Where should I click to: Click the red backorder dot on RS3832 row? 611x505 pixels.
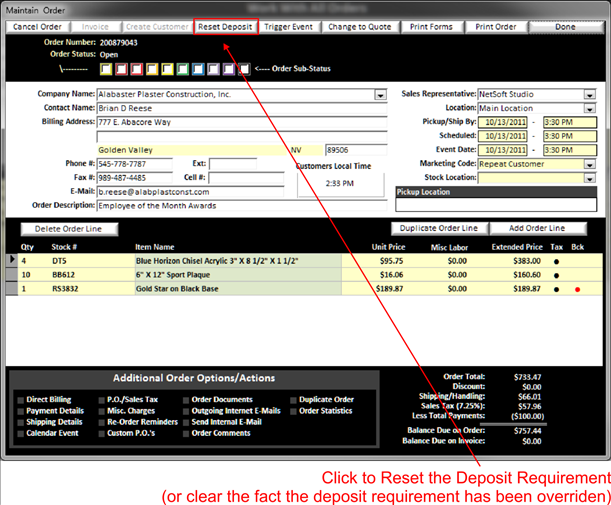point(578,289)
